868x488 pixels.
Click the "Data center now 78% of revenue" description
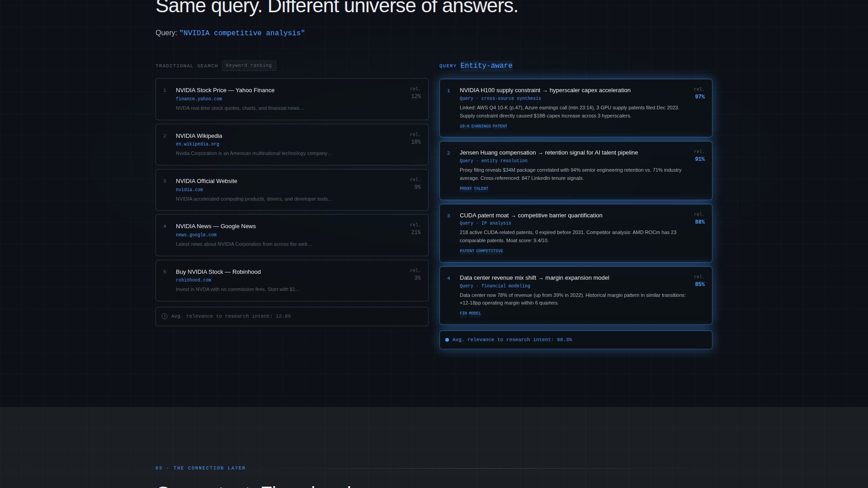(x=573, y=299)
